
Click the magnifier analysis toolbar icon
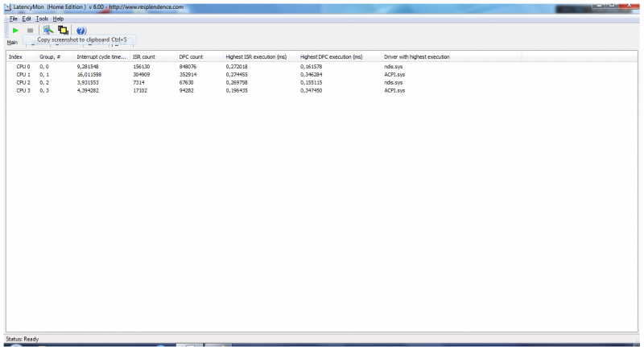48,30
